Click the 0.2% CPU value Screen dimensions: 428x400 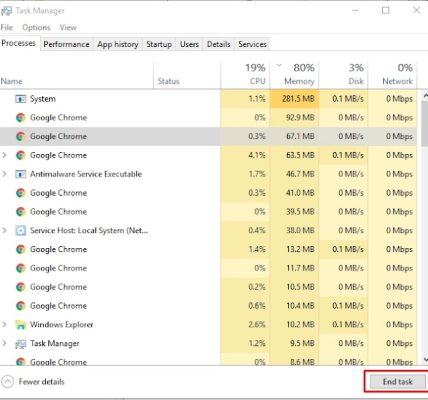pyautogui.click(x=257, y=287)
